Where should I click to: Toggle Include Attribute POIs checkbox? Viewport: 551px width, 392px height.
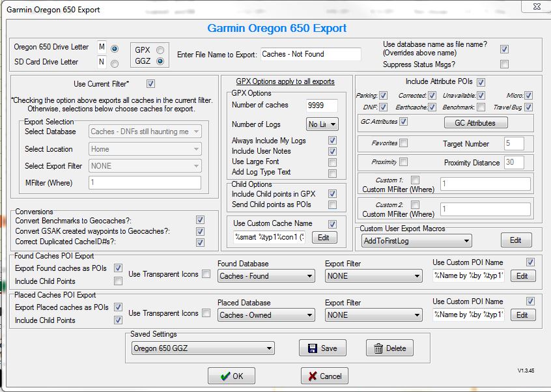(481, 82)
